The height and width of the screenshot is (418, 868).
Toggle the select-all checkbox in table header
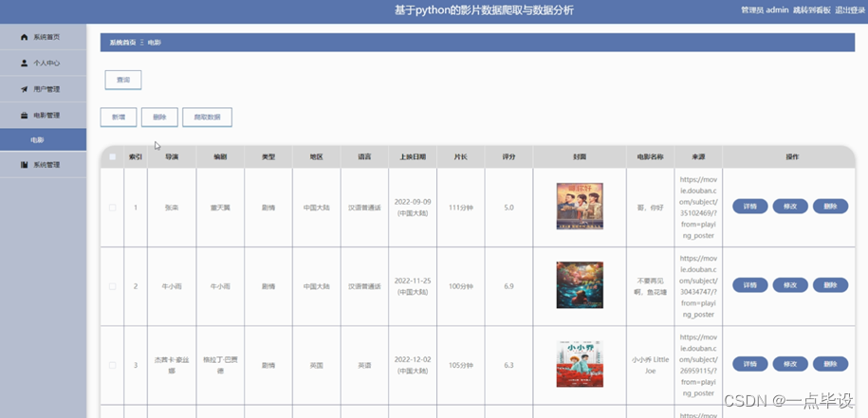(112, 157)
